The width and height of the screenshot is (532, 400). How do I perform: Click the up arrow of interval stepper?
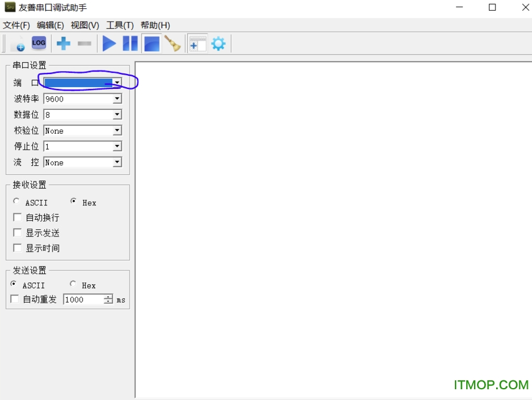click(x=108, y=297)
